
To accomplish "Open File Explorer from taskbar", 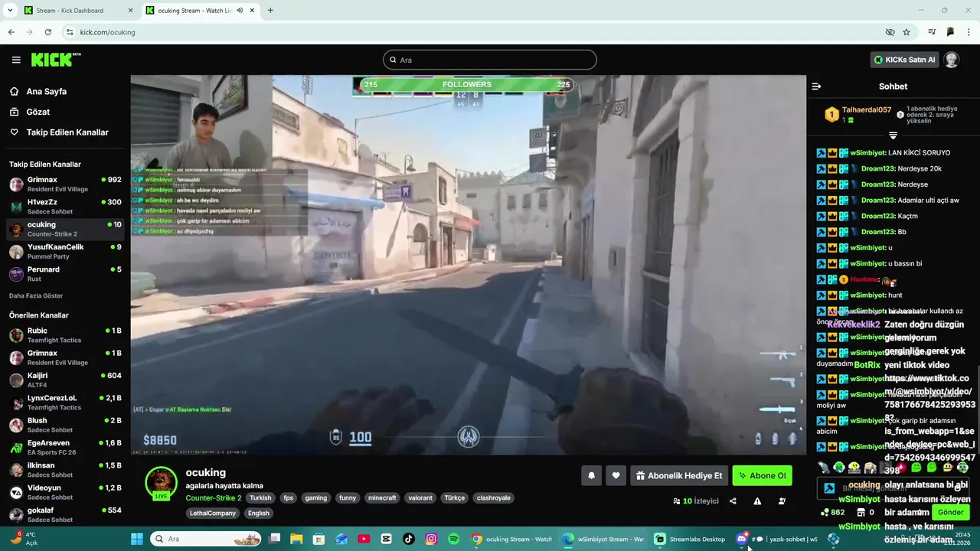I will click(x=296, y=539).
